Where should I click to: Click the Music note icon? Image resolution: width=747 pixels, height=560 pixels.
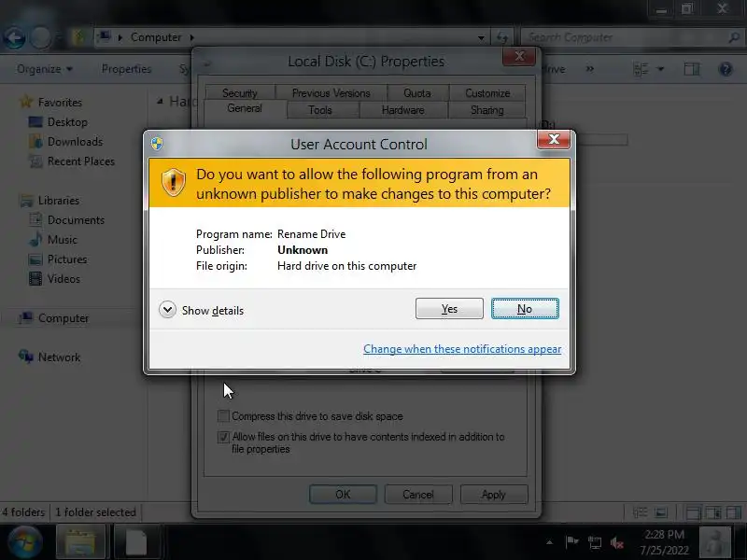pyautogui.click(x=35, y=239)
